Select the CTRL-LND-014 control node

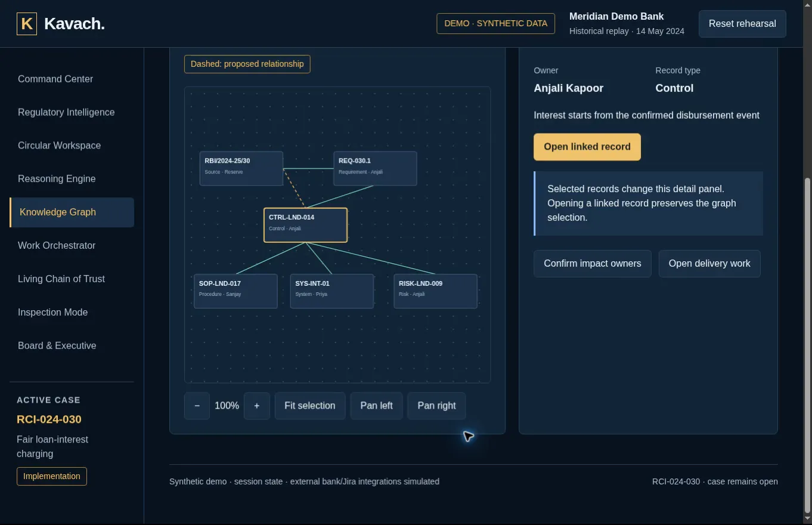pos(305,225)
